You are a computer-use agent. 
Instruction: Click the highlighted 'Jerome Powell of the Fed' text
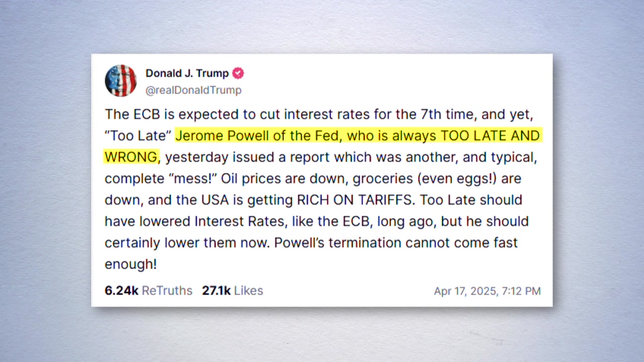(257, 136)
